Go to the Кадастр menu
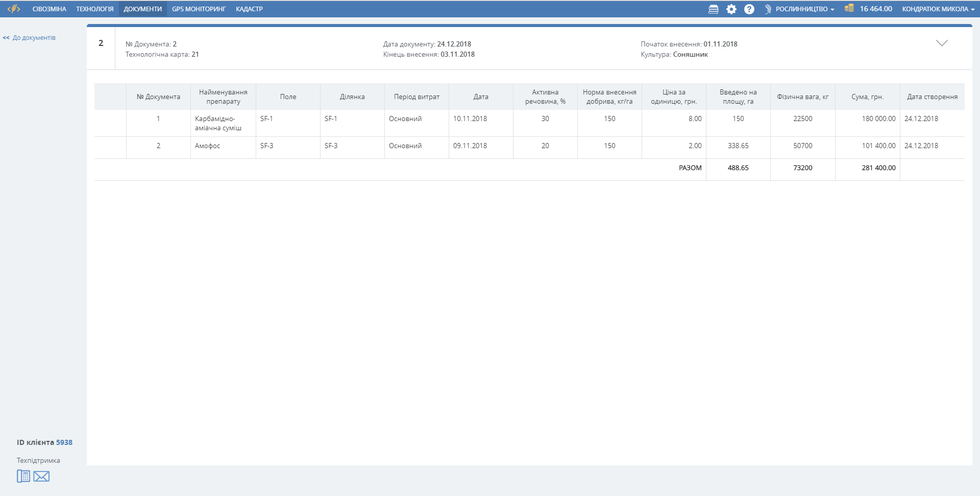Viewport: 980px width, 496px height. tap(249, 9)
